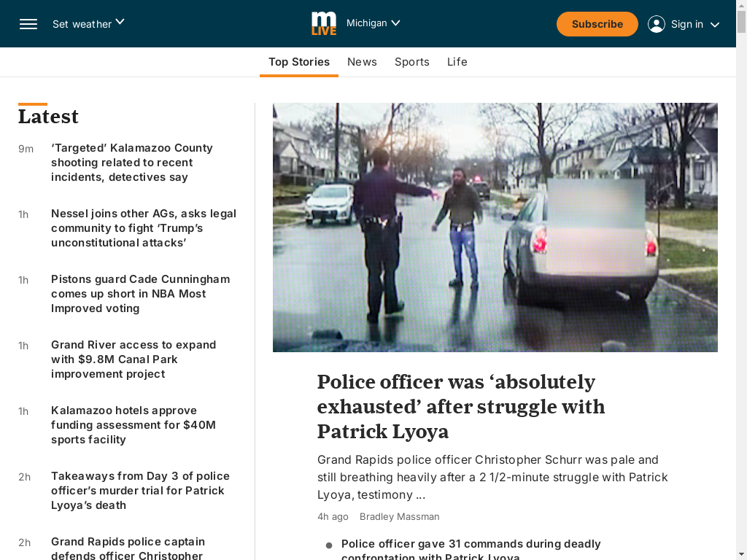Screen dimensions: 747x560
Task: Click the Latest section heading
Action: pos(48,117)
